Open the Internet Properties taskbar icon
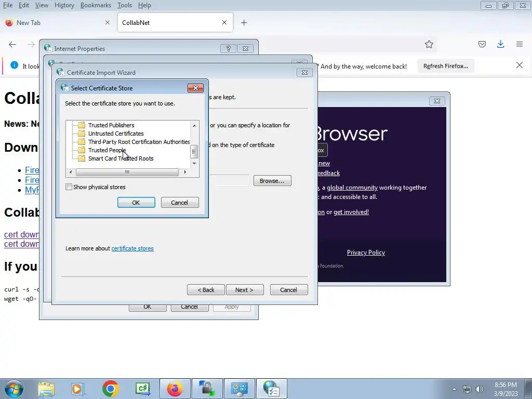The image size is (532, 399). tap(271, 389)
